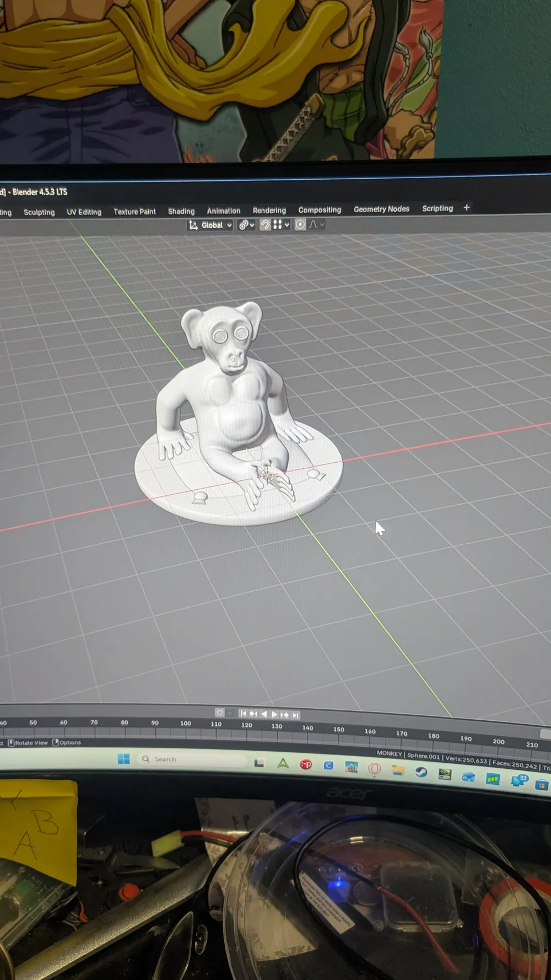Switch to the Rendering workspace tab

coord(269,210)
